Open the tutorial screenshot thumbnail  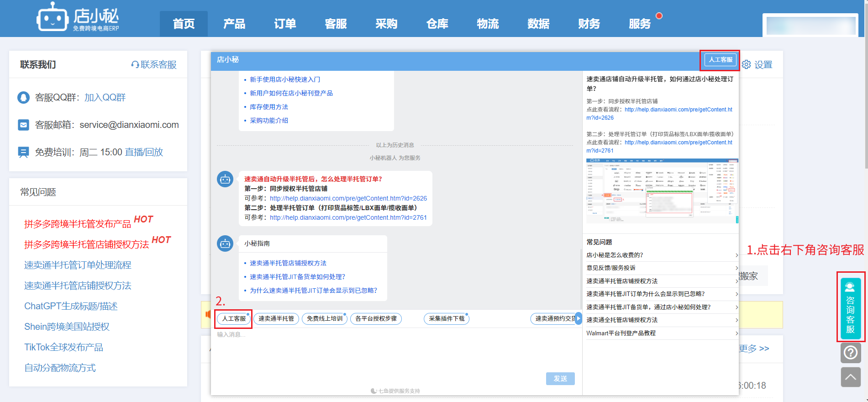pyautogui.click(x=662, y=191)
